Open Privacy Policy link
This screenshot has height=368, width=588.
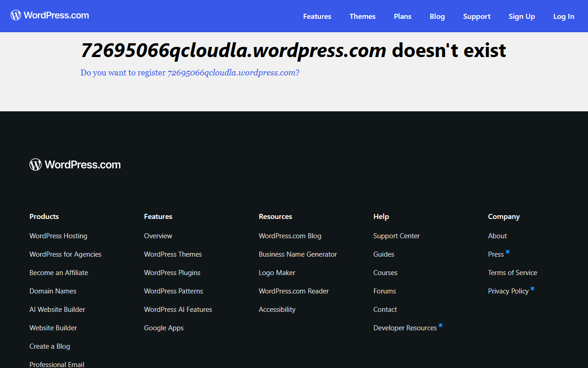pos(508,291)
